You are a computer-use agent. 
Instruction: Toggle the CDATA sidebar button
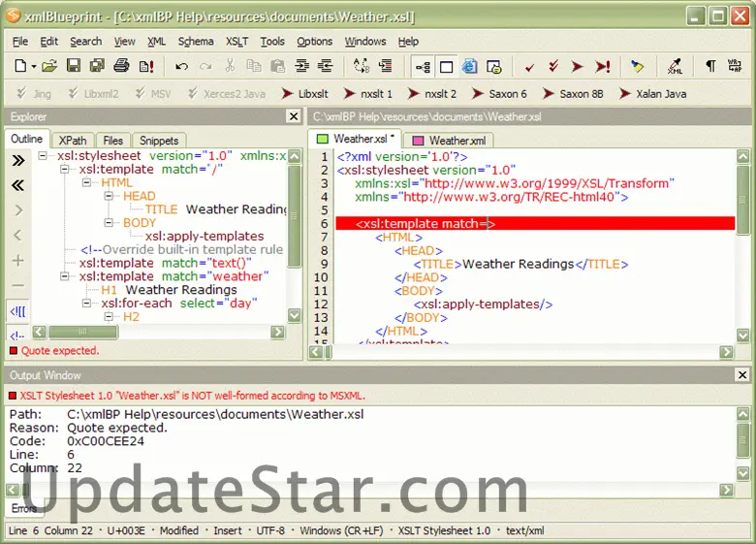pyautogui.click(x=17, y=311)
